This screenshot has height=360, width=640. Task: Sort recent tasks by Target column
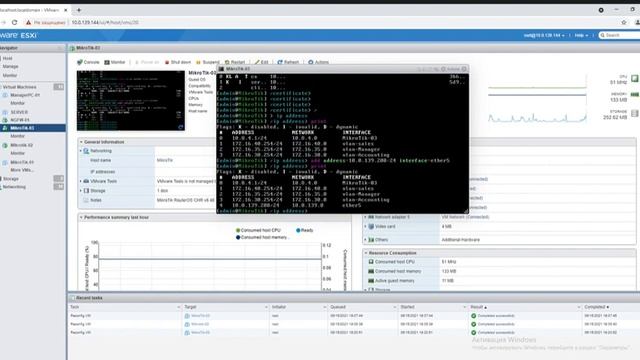click(191, 307)
